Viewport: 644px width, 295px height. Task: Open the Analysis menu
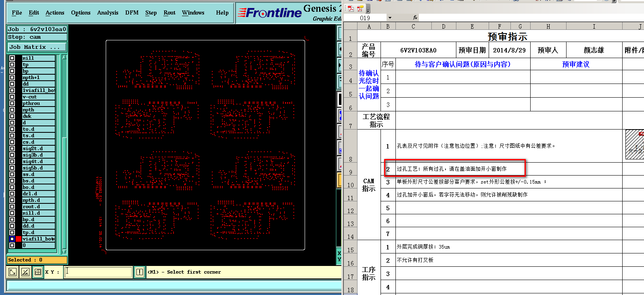[108, 13]
